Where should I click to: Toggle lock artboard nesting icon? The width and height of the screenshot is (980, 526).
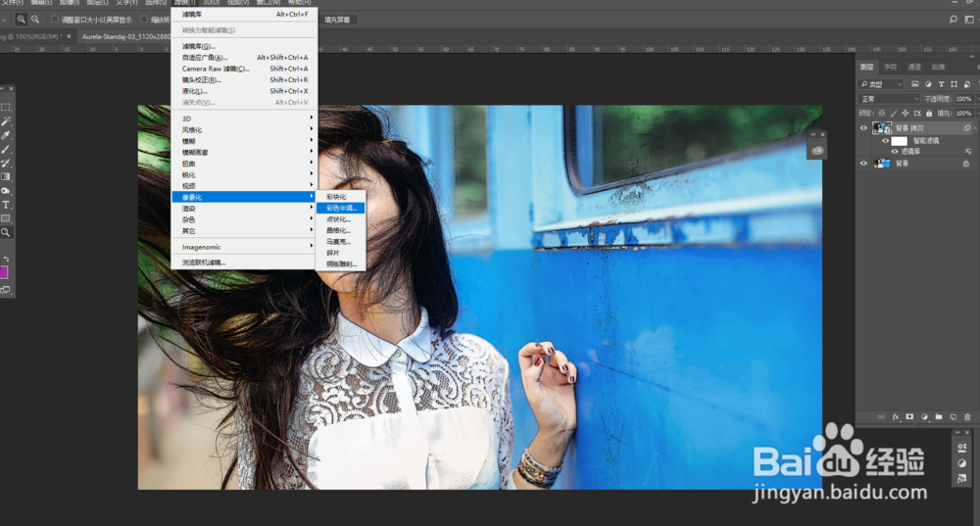pos(917,113)
